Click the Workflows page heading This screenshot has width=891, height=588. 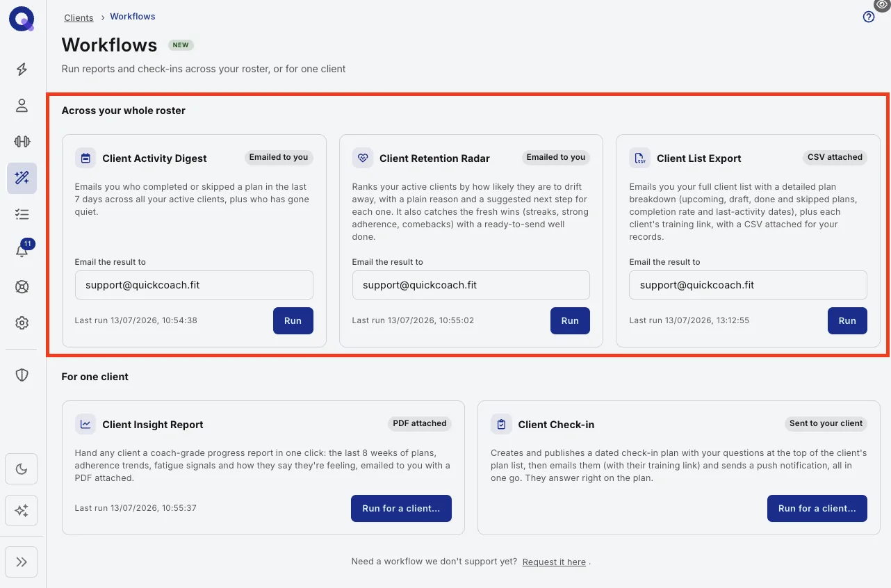point(110,45)
